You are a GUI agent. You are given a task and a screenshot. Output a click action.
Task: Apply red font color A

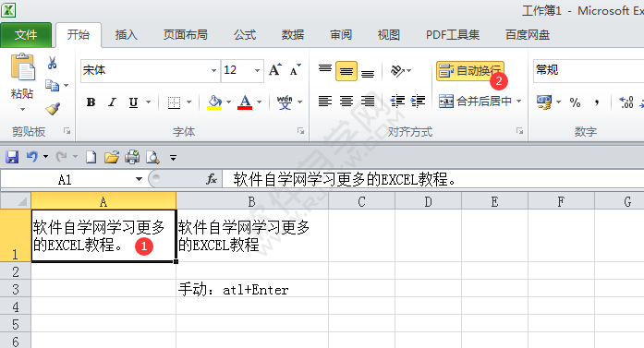point(245,102)
